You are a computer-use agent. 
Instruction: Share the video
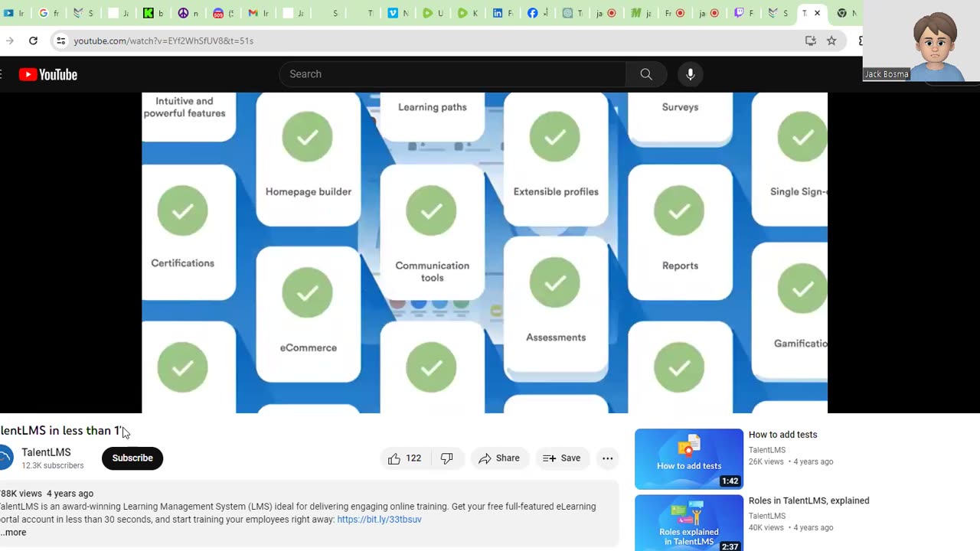pos(499,458)
